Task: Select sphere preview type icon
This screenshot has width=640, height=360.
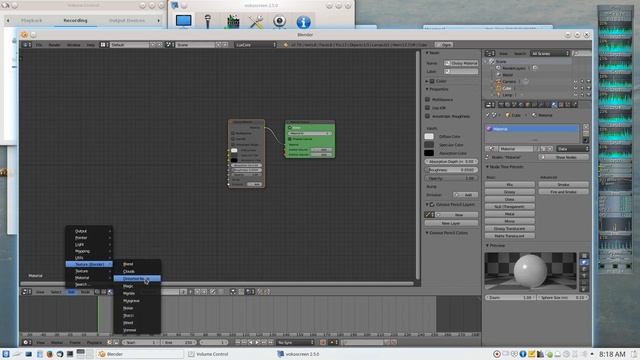Action: pos(584,262)
